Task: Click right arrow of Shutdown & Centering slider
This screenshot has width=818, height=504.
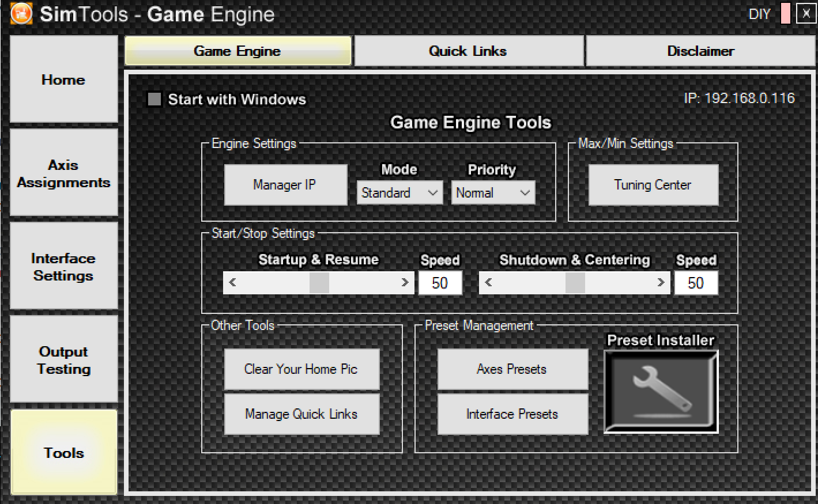Action: pos(661,283)
